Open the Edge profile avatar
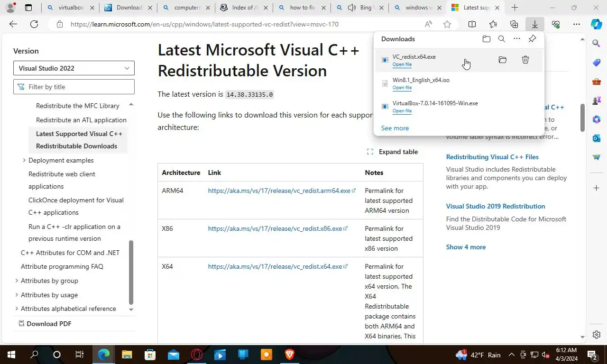 click(x=10, y=8)
